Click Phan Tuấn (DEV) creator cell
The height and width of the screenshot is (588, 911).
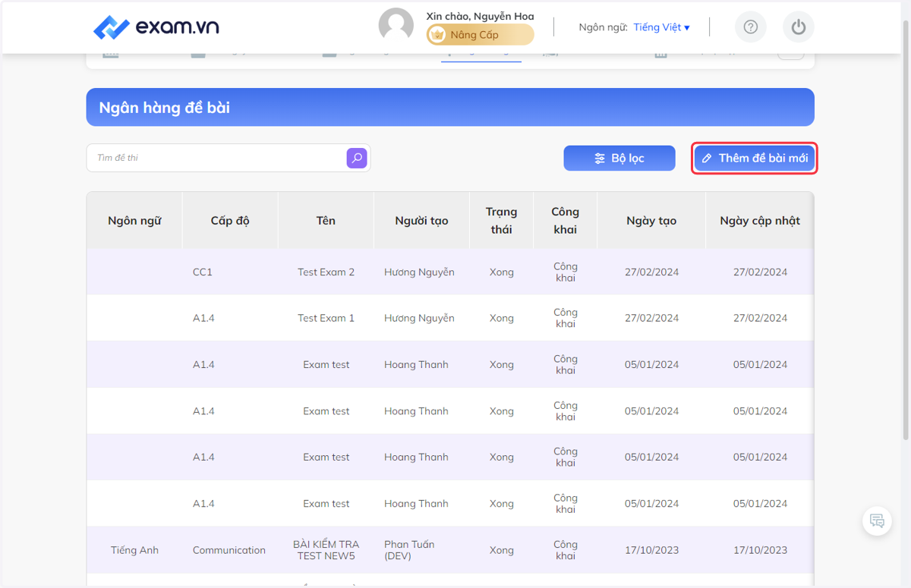pos(409,550)
